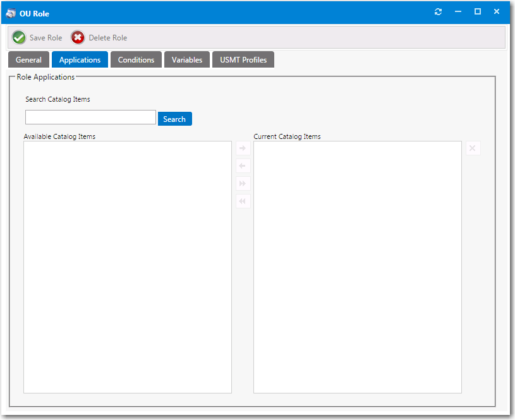Click the X button beside Current Catalog Items

tap(473, 148)
